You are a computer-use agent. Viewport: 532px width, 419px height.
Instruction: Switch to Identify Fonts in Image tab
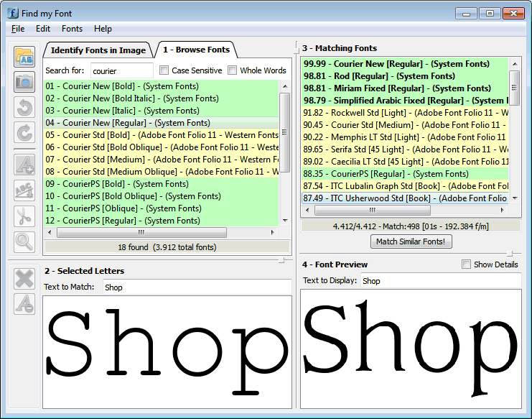pos(98,50)
